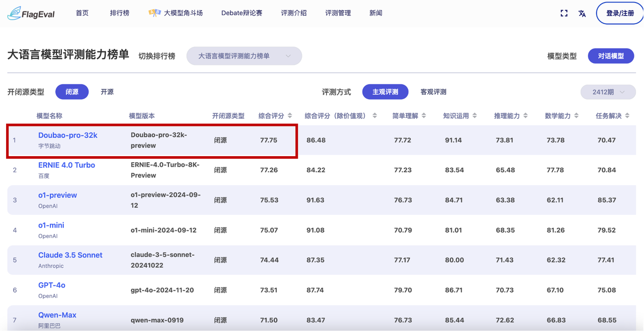Expand the 大语言模型评测能力榜单 dropdown
Viewport: 644px width, 331px height.
(x=244, y=56)
